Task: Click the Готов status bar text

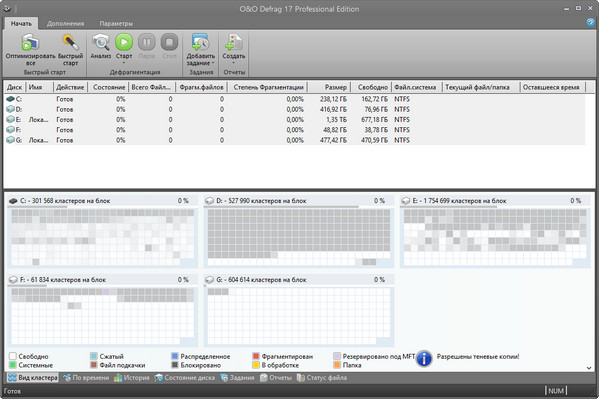Action: pyautogui.click(x=12, y=391)
